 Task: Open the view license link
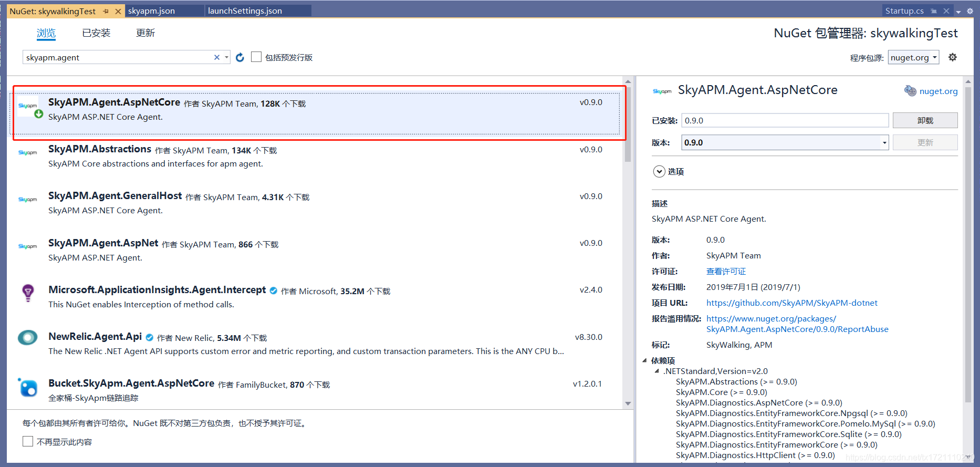726,271
